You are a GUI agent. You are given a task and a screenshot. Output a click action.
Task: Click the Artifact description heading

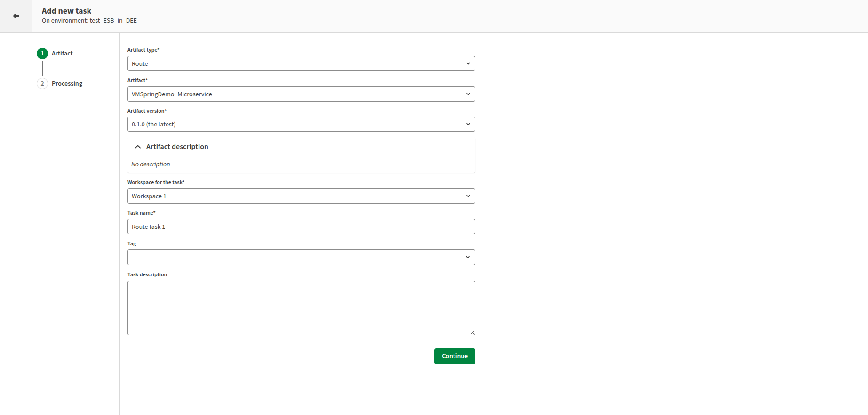point(177,147)
